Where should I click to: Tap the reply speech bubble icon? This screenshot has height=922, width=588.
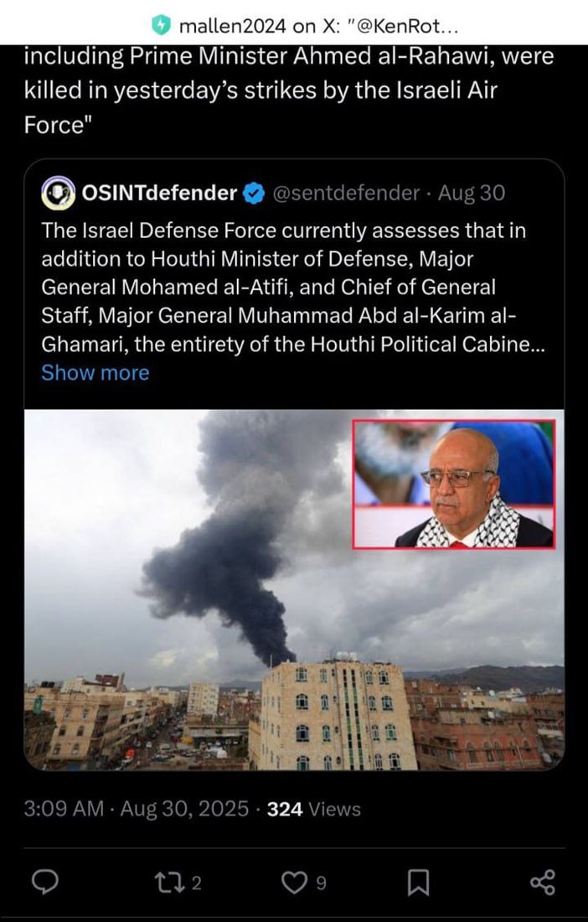click(44, 881)
